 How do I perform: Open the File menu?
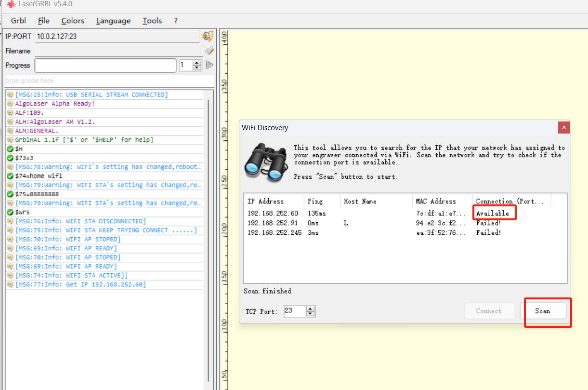(x=43, y=21)
